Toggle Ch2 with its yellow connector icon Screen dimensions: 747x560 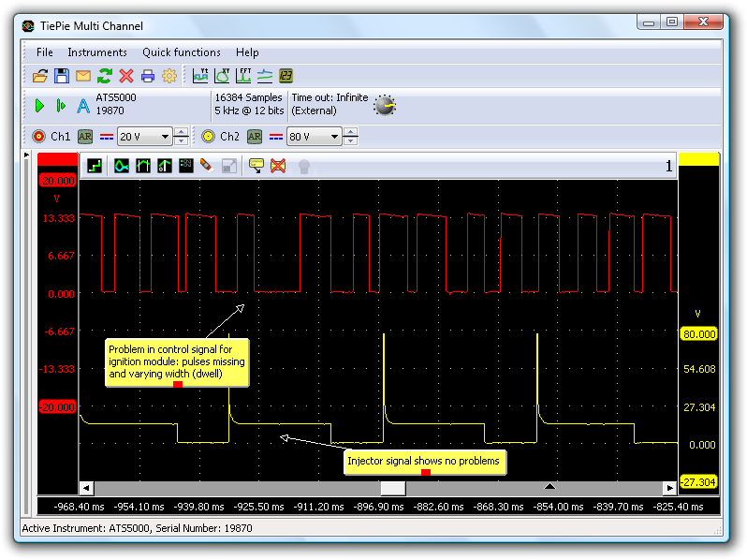coord(208,137)
